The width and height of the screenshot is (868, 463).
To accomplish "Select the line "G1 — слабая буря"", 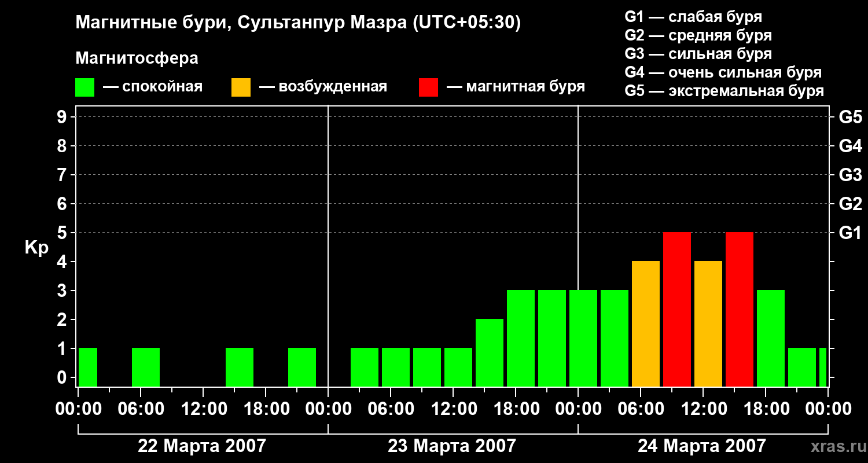I will tap(693, 17).
